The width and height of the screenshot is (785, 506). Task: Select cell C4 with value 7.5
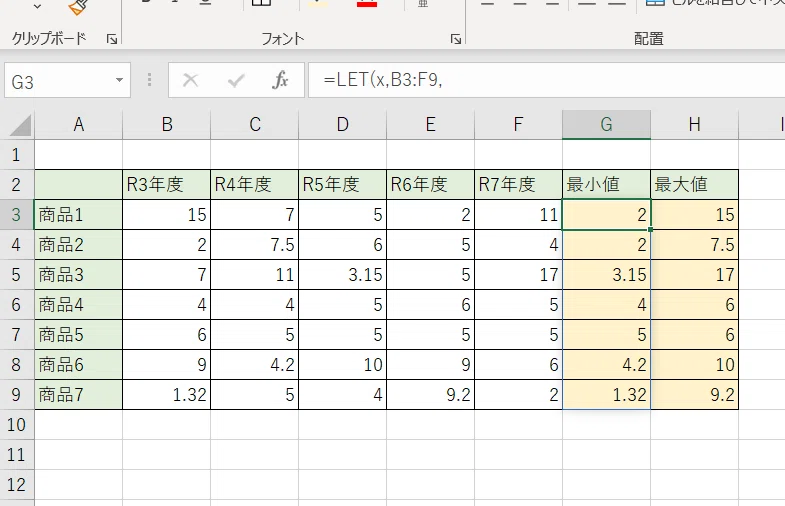pyautogui.click(x=255, y=245)
